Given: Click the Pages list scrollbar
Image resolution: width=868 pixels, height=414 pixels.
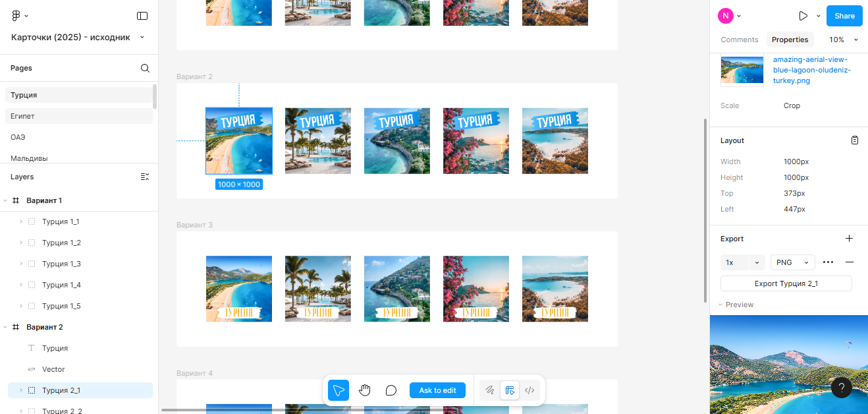Looking at the screenshot, I should (155, 96).
